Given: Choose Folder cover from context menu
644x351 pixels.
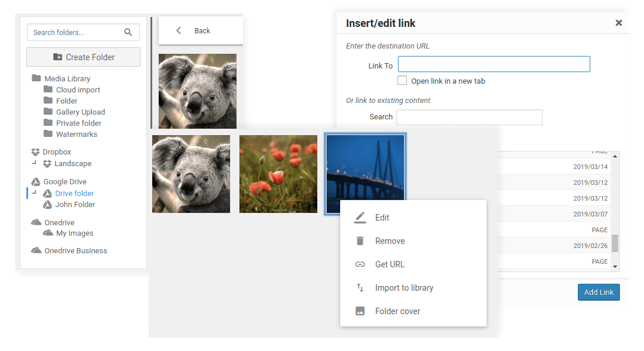Looking at the screenshot, I should pyautogui.click(x=398, y=311).
